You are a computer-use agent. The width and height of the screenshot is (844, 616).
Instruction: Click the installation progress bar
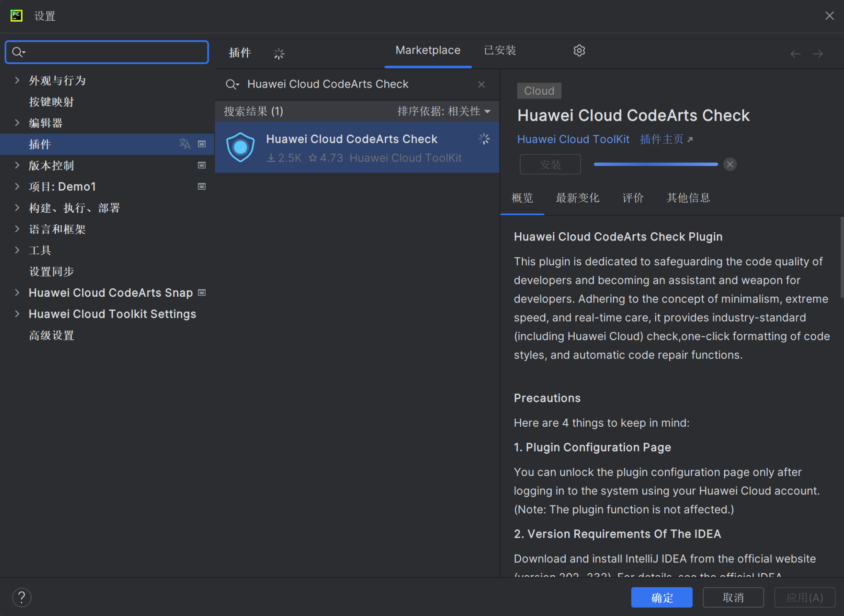click(656, 165)
